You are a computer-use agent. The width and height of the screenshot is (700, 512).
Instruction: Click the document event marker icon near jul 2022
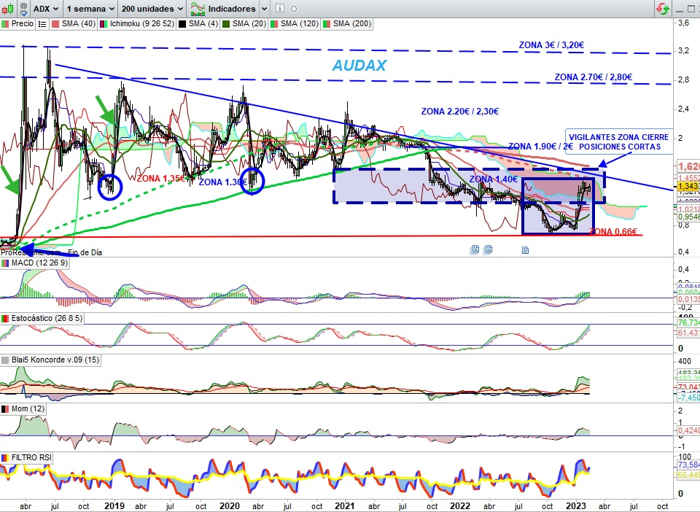(525, 250)
